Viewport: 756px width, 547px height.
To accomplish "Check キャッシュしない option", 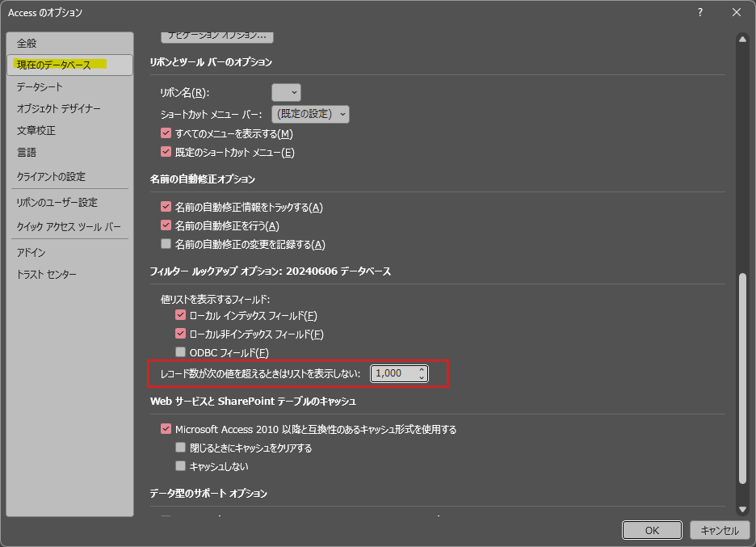I will (181, 466).
